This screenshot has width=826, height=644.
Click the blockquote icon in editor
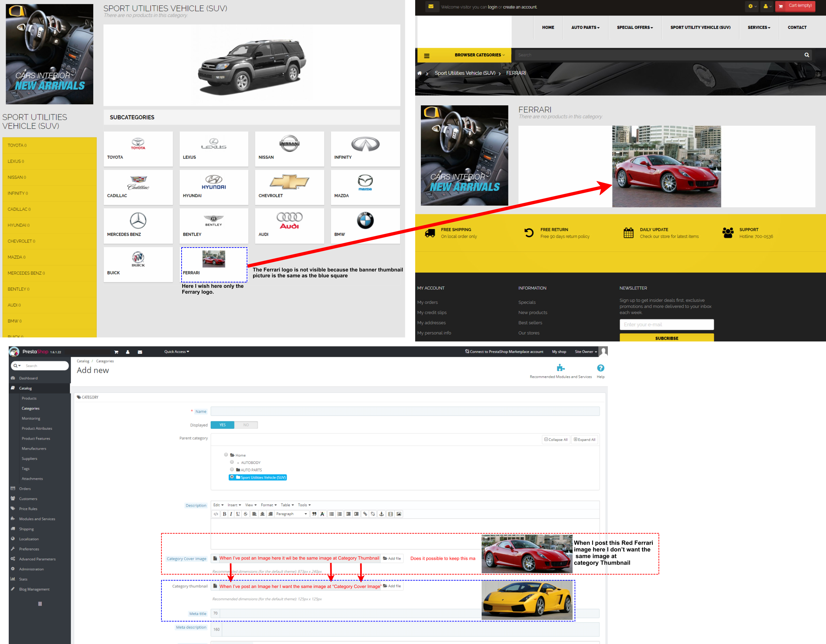coord(314,514)
